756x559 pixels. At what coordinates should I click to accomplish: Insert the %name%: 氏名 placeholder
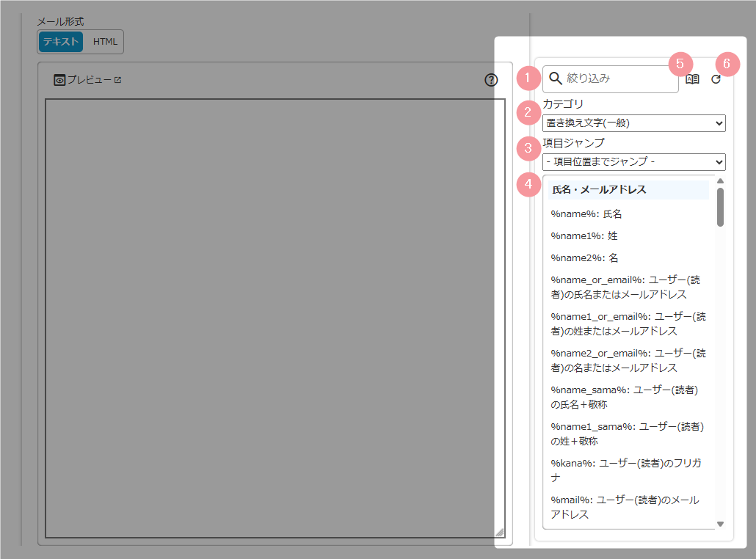586,214
